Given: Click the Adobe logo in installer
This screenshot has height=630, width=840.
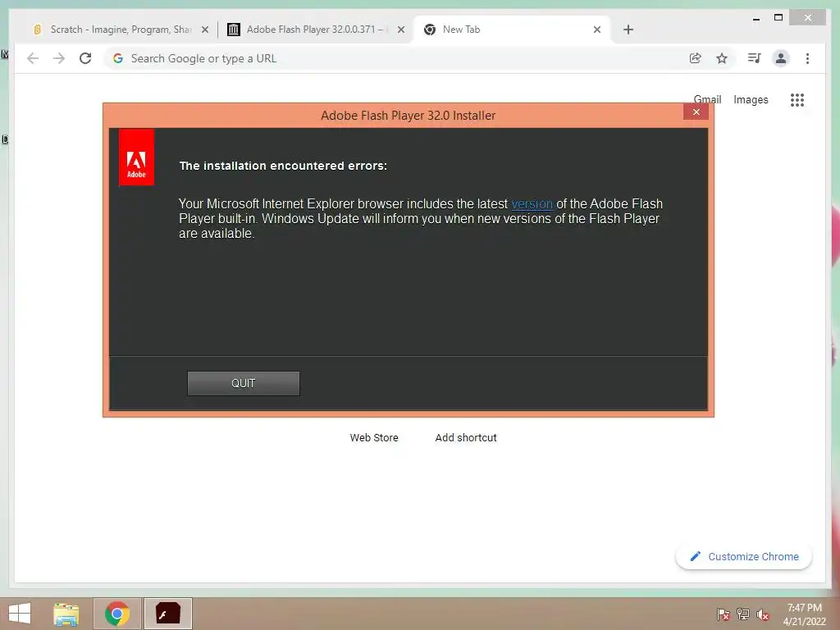Looking at the screenshot, I should (x=137, y=157).
